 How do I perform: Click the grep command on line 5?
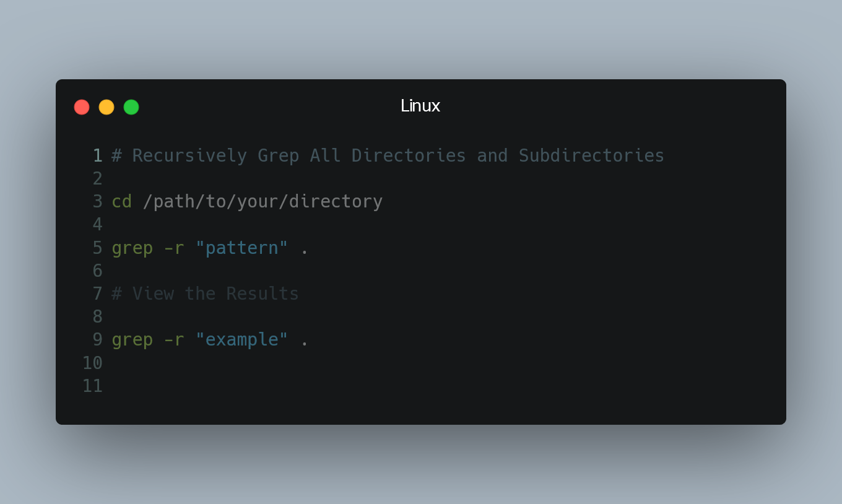tap(132, 248)
